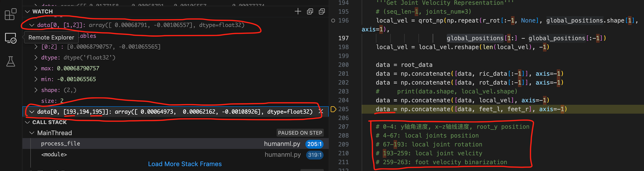Viewport: 644px width, 171px height.
Task: Click the PAUSED ON STEP badge
Action: 300,133
